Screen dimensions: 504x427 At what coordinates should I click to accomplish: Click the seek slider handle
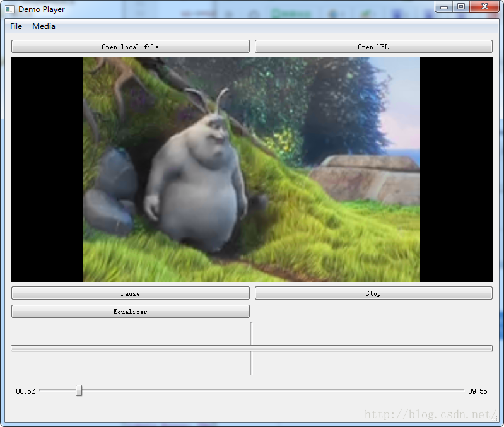[79, 390]
